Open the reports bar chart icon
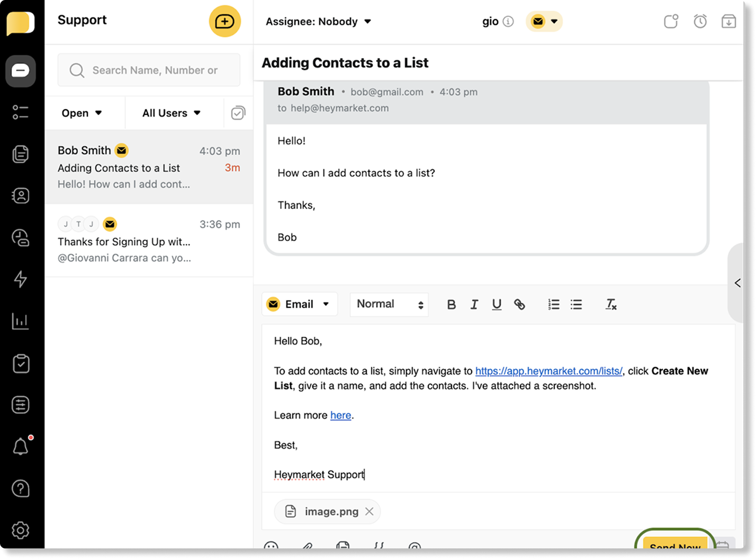The height and width of the screenshot is (559, 756). pyautogui.click(x=21, y=321)
